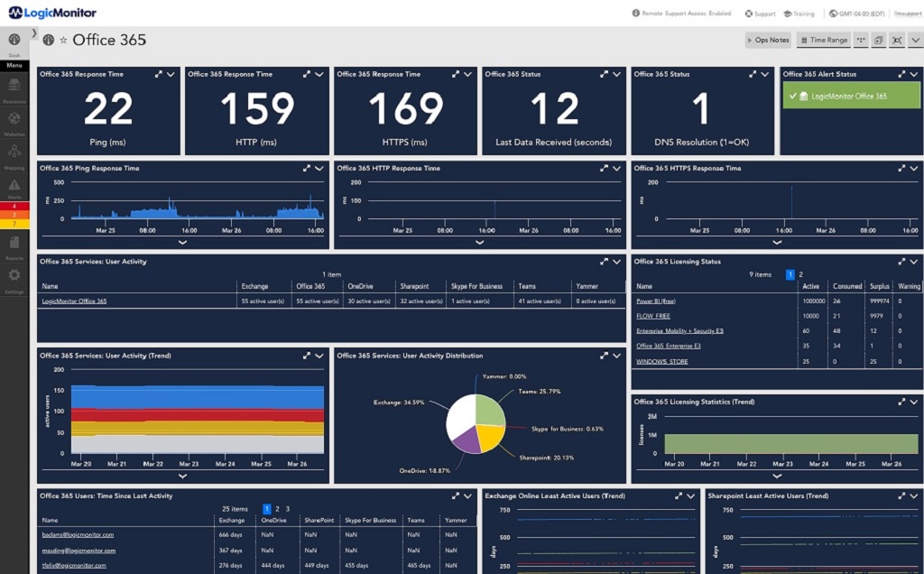Open the Office 365 Enterprise E3 link

669,346
